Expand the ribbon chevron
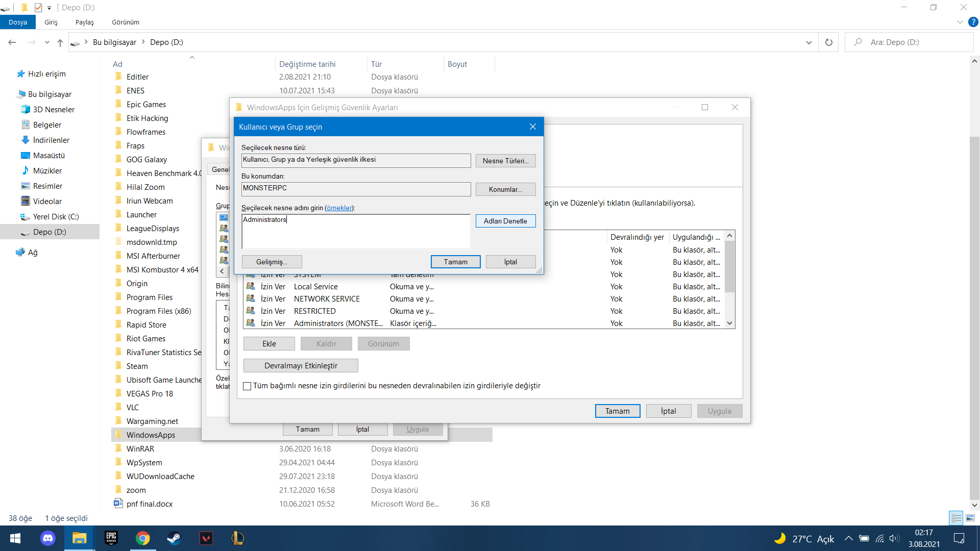Image resolution: width=980 pixels, height=551 pixels. (960, 22)
